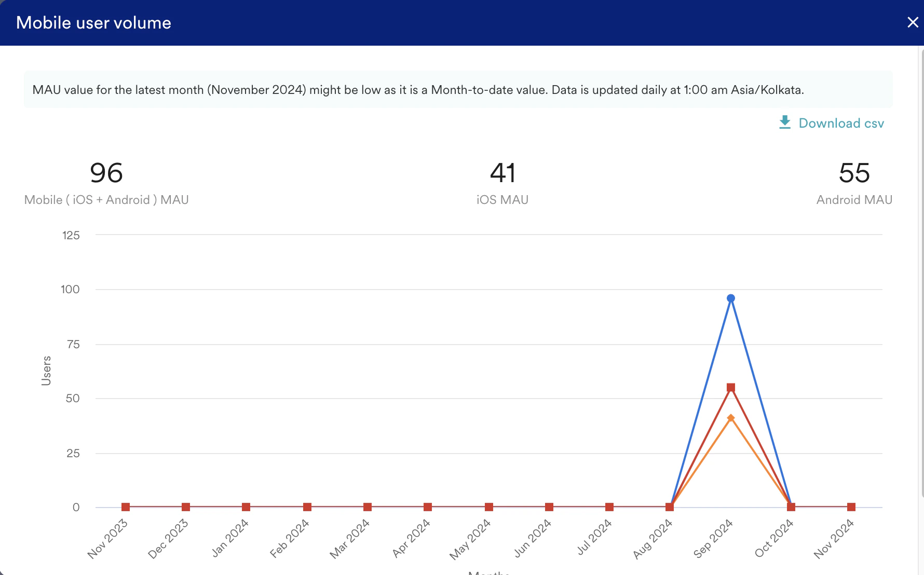
Task: Close the Mobile user volume dialog
Action: coord(912,22)
